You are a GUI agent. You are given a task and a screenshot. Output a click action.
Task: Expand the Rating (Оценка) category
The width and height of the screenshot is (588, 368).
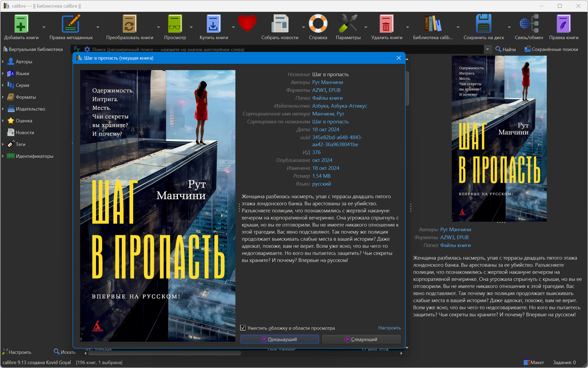coord(3,120)
